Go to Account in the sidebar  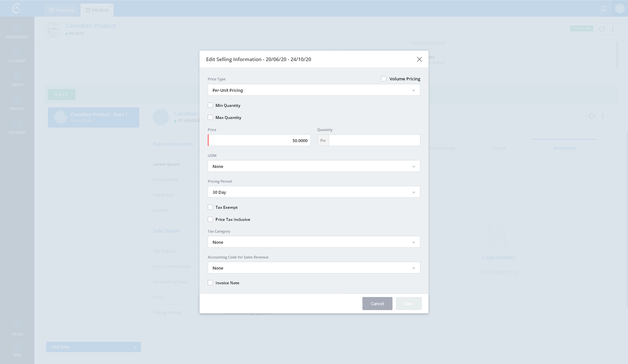[17, 52]
